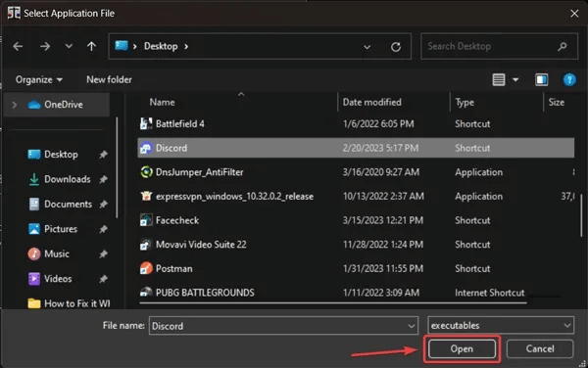Open the Help question mark

click(569, 79)
